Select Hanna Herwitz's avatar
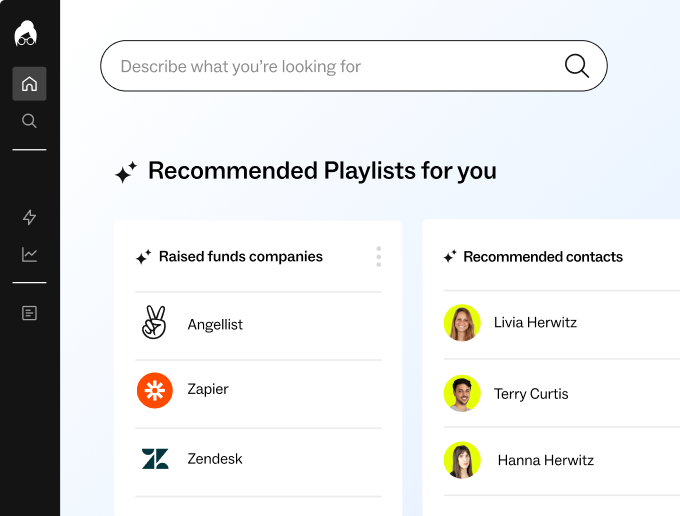Screen dimensions: 680x516 coord(462,460)
